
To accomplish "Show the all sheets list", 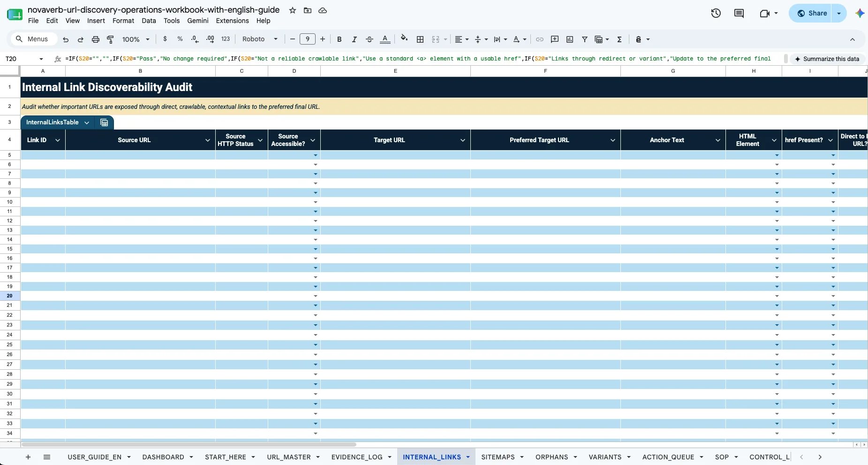I will click(x=47, y=457).
